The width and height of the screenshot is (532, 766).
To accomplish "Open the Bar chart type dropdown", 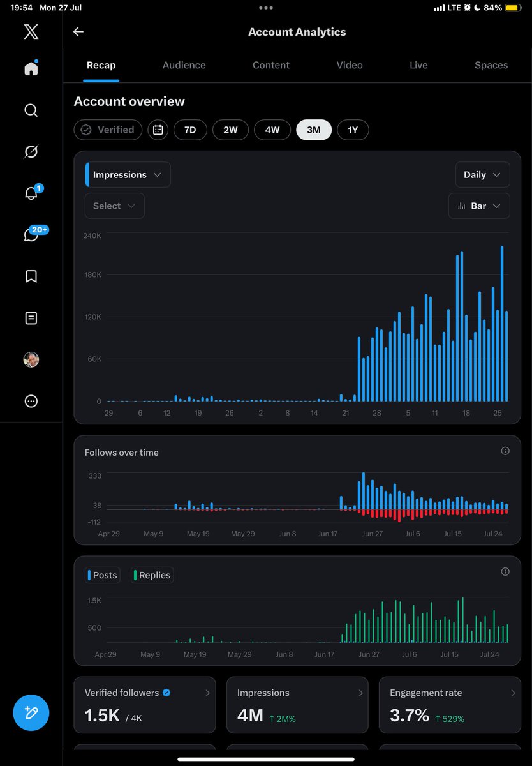I will click(x=479, y=206).
